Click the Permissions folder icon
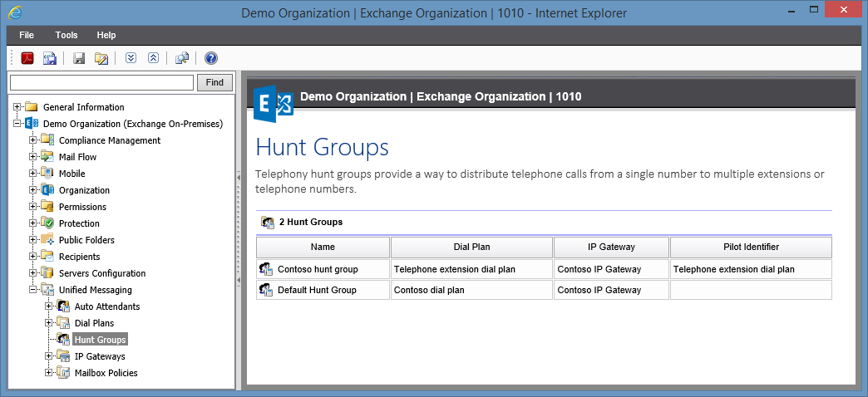The image size is (868, 397). point(47,206)
